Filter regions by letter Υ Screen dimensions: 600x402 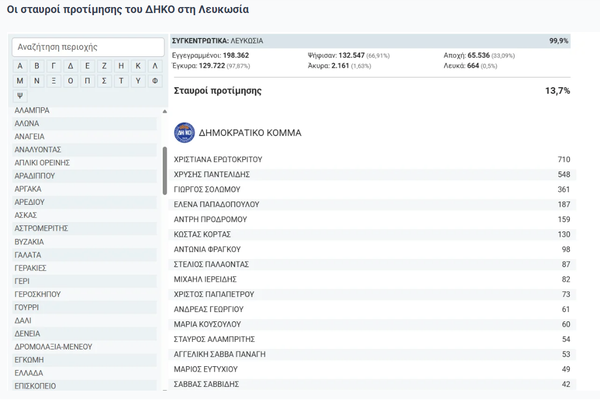point(138,81)
